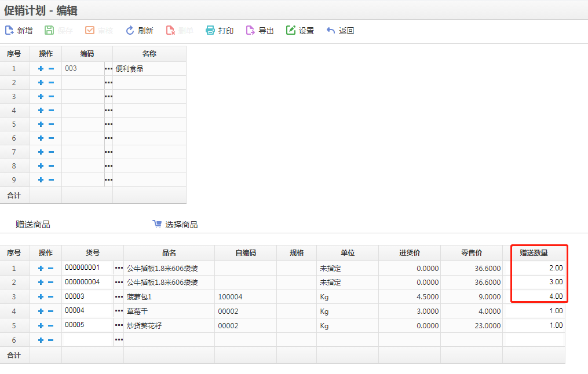Click the 赠送数量 column header
Screen dimensions: 588x374
pos(534,253)
